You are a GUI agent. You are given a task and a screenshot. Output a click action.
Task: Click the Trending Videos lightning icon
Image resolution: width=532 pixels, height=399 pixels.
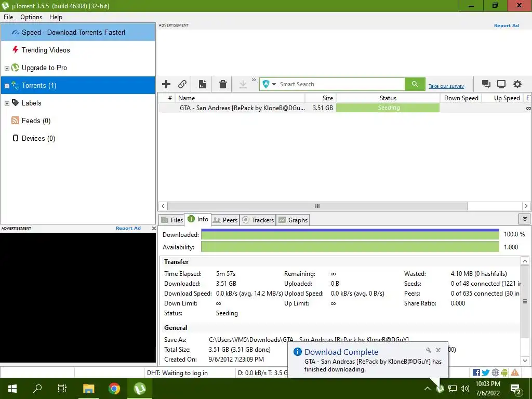(x=15, y=49)
